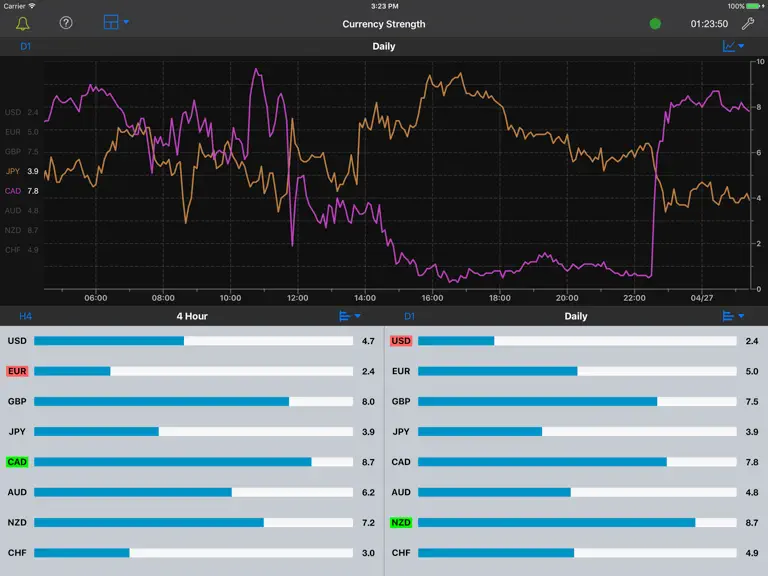Tap the green connection status dot

[655, 24]
